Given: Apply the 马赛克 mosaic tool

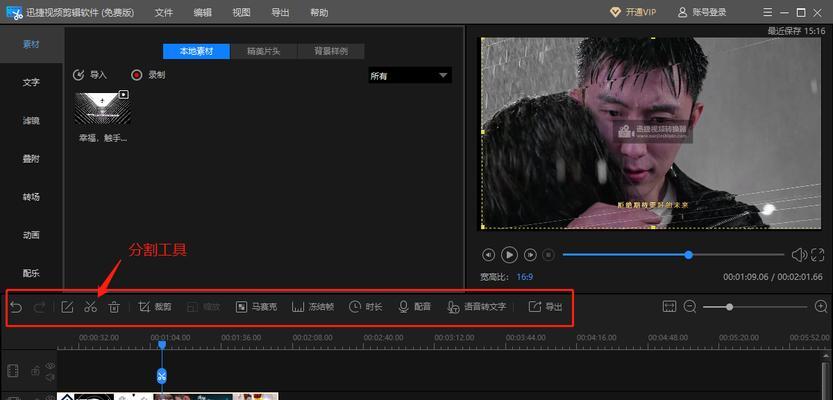Looking at the screenshot, I should [x=256, y=307].
